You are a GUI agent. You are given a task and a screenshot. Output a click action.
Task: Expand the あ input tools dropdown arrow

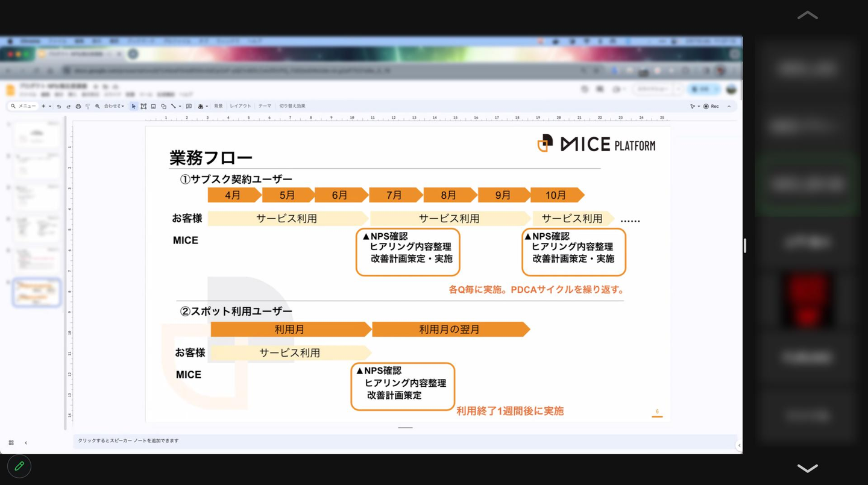(x=207, y=106)
